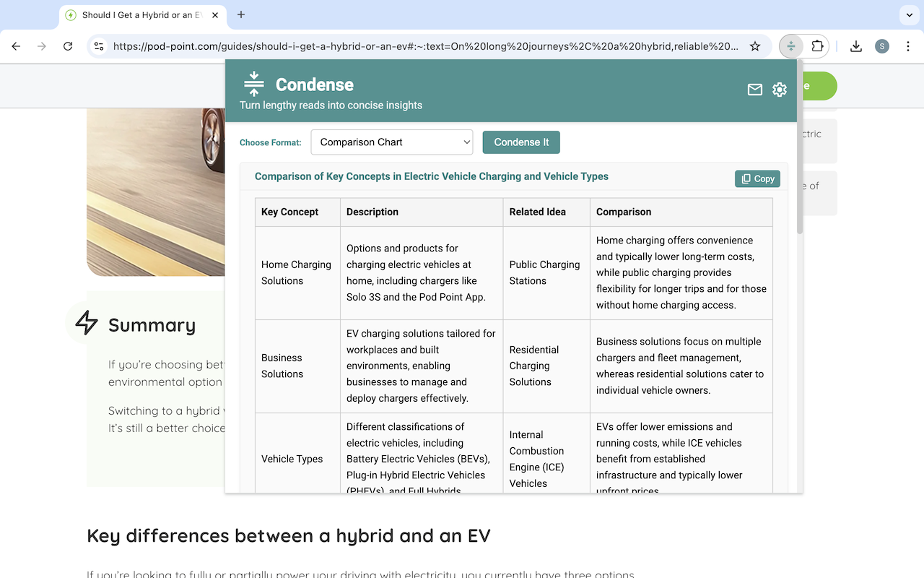Click the green button behind the popup

[819, 86]
